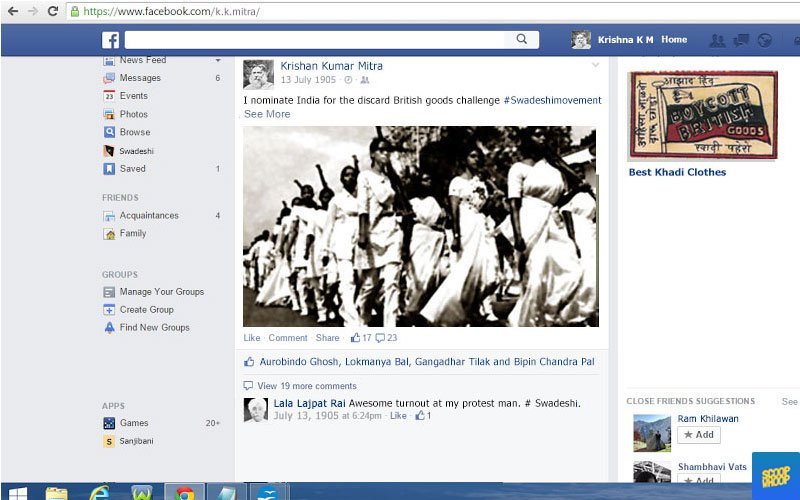Open Shambhavi Vats suggestion name
Screen dimensions: 800x500
(712, 466)
